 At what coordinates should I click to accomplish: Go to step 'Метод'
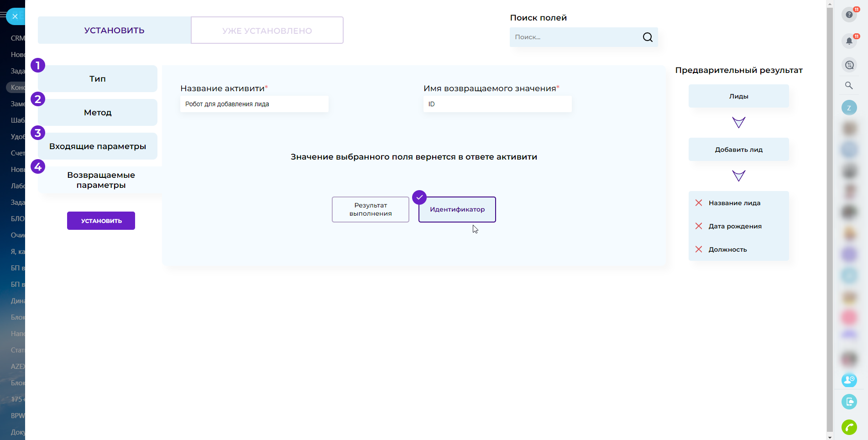coord(98,112)
